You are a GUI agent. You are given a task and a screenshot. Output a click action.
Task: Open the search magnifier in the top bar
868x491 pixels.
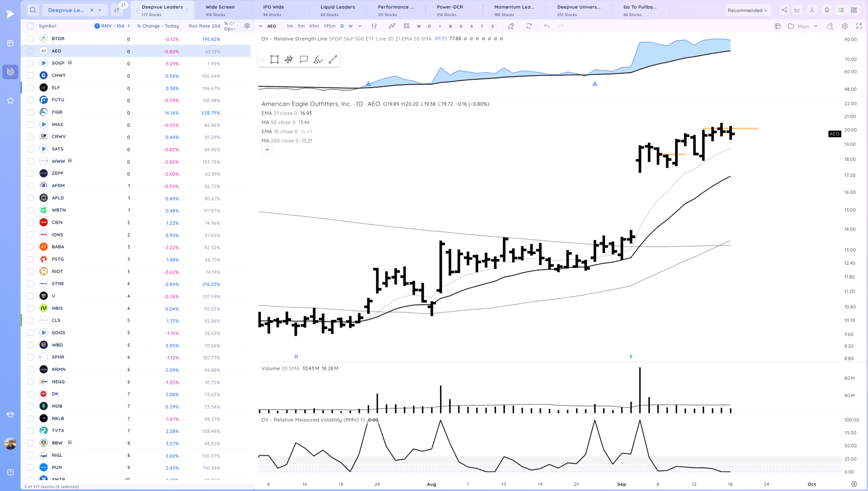click(33, 10)
